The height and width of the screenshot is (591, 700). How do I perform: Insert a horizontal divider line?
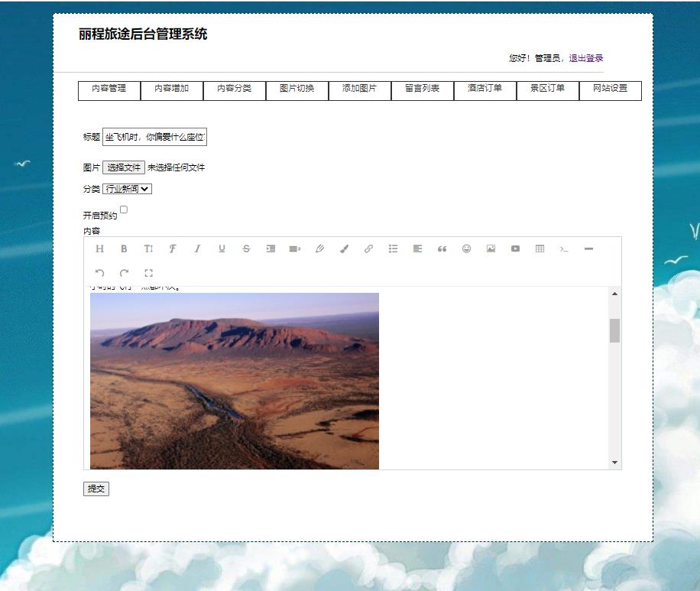coord(589,248)
